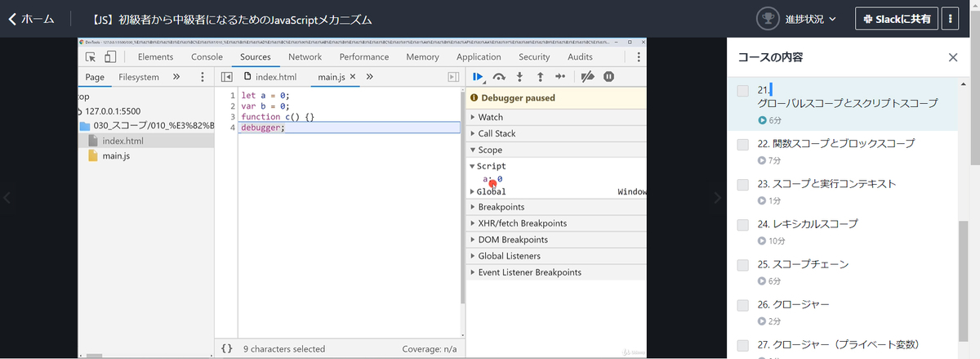The image size is (980, 359).
Task: Switch to the Application tab
Action: click(x=479, y=56)
